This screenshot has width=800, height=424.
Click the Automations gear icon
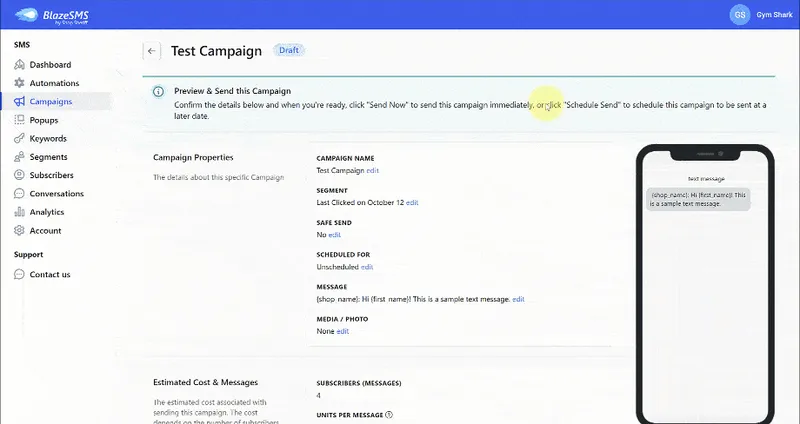coord(19,83)
